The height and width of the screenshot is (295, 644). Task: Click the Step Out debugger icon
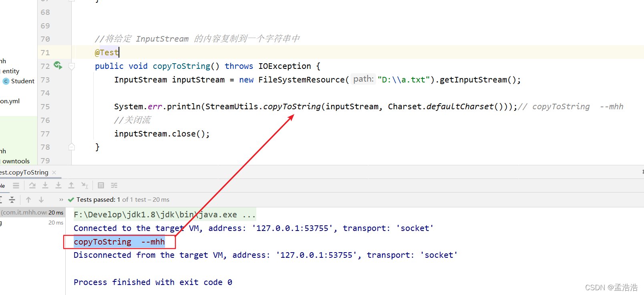71,185
